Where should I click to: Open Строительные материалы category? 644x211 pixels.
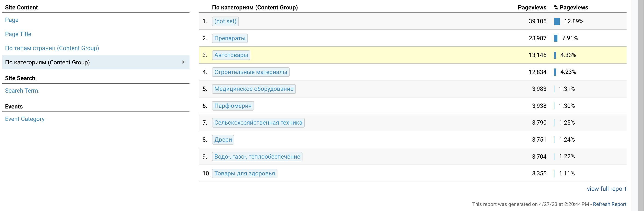coord(251,72)
